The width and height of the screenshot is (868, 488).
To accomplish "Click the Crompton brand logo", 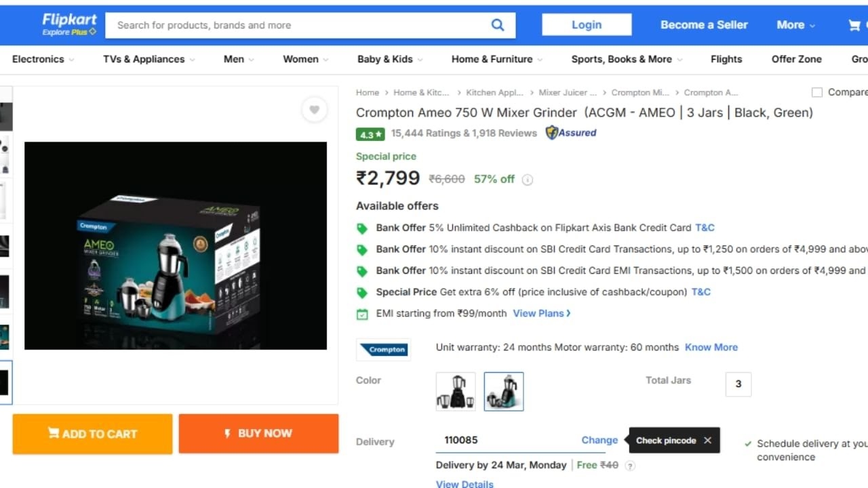I will (383, 350).
